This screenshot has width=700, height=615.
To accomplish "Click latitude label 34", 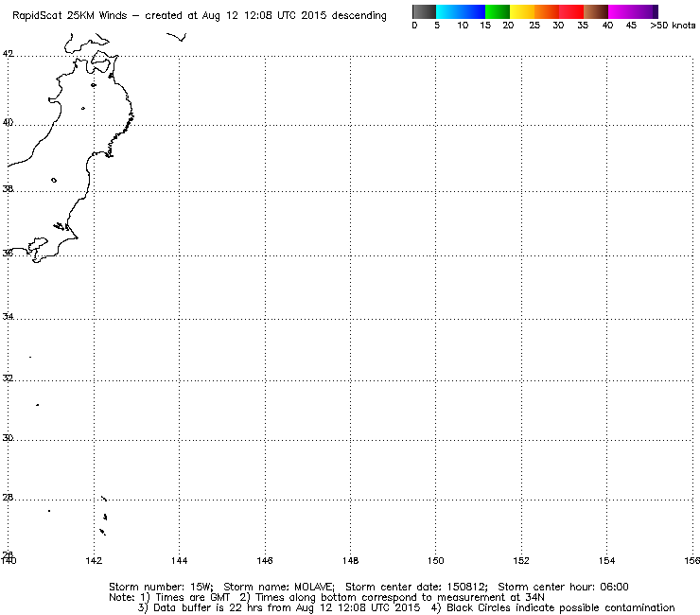I will point(8,317).
